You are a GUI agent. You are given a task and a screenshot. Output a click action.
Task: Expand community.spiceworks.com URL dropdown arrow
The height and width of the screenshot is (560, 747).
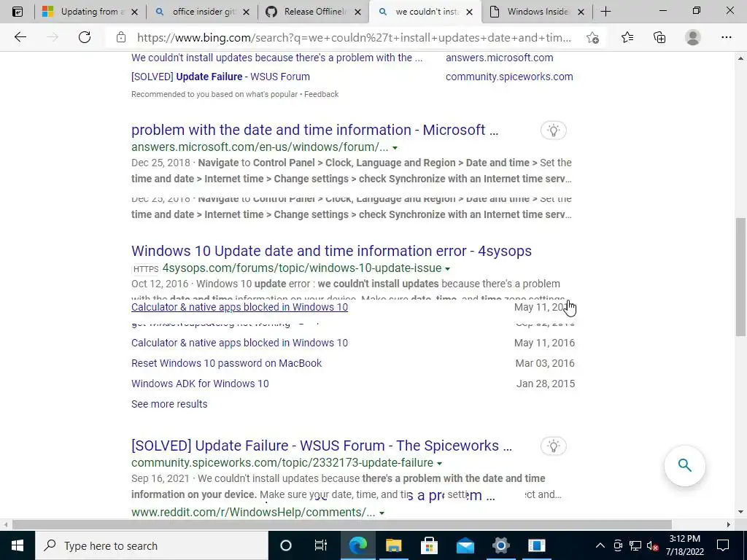[x=439, y=463]
